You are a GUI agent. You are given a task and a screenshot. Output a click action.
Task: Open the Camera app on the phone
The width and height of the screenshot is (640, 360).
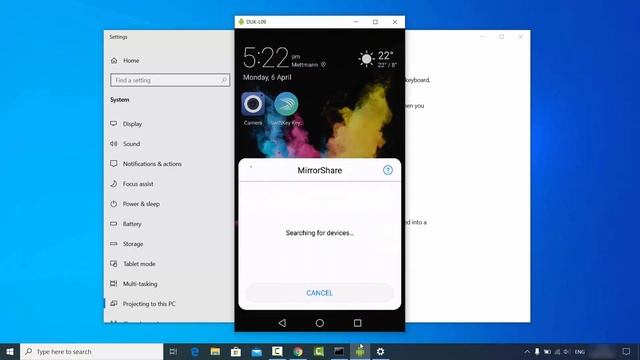(253, 104)
